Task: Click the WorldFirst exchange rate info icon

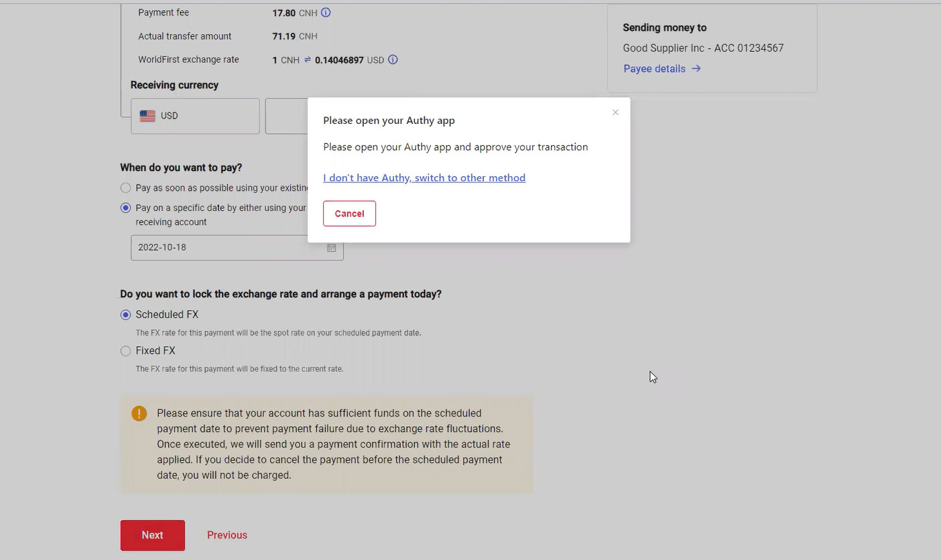Action: (393, 60)
